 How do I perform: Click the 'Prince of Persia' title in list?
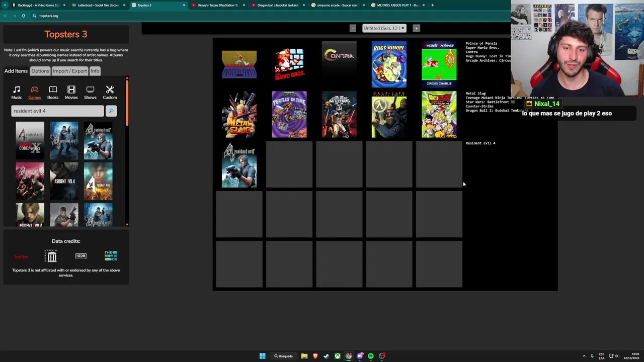pyautogui.click(x=481, y=43)
